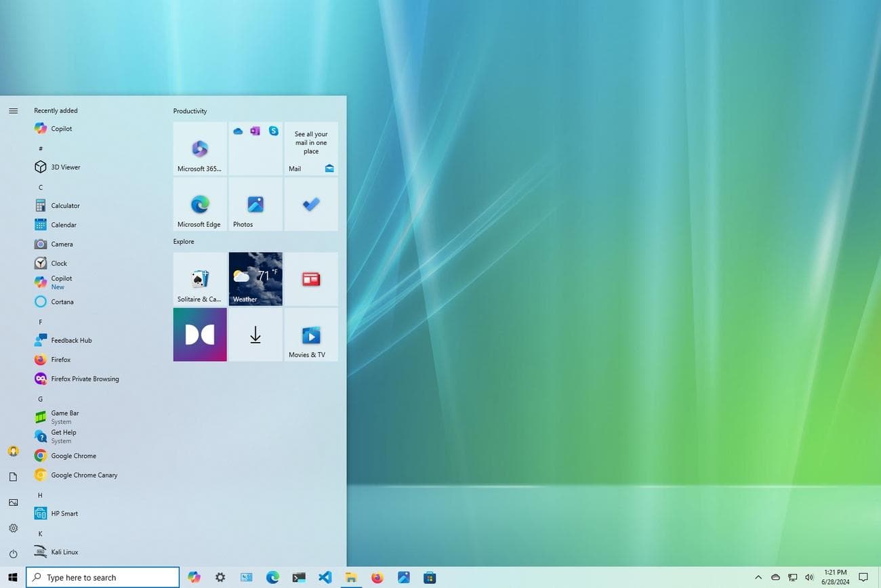Open the Movies & TV tile
881x588 pixels.
point(311,335)
